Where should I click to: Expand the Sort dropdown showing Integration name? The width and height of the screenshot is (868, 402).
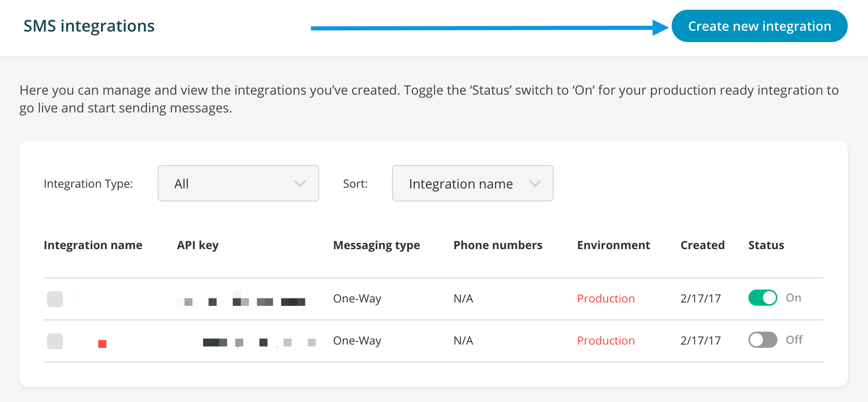472,184
